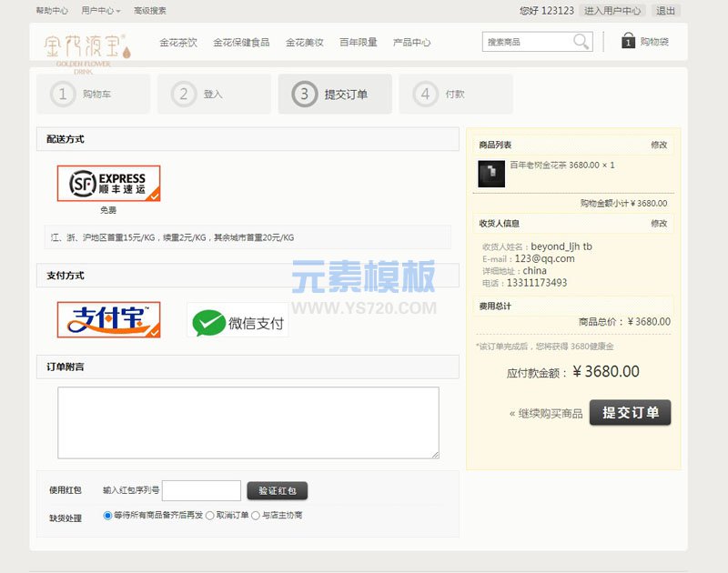Click the 您好 123123 greeting text
The height and width of the screenshot is (573, 728).
point(547,11)
